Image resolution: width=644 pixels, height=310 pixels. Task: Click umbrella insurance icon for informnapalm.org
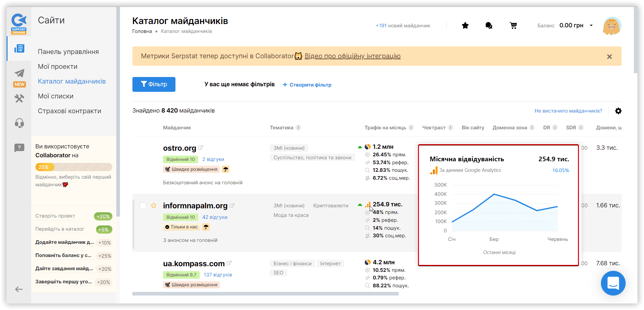click(206, 227)
